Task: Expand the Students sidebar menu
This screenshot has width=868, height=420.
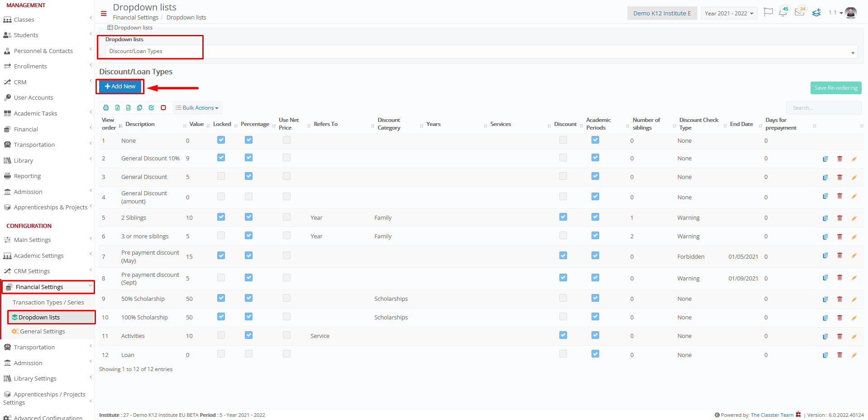Action: [x=47, y=35]
